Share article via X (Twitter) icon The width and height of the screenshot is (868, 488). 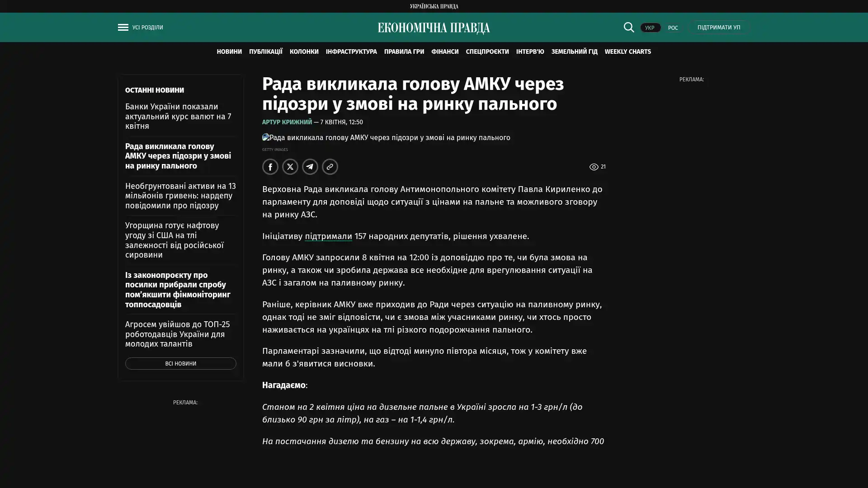(x=290, y=167)
